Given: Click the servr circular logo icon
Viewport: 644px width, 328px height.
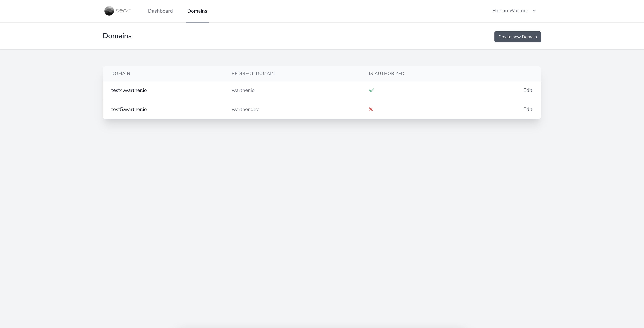Looking at the screenshot, I should [x=109, y=11].
